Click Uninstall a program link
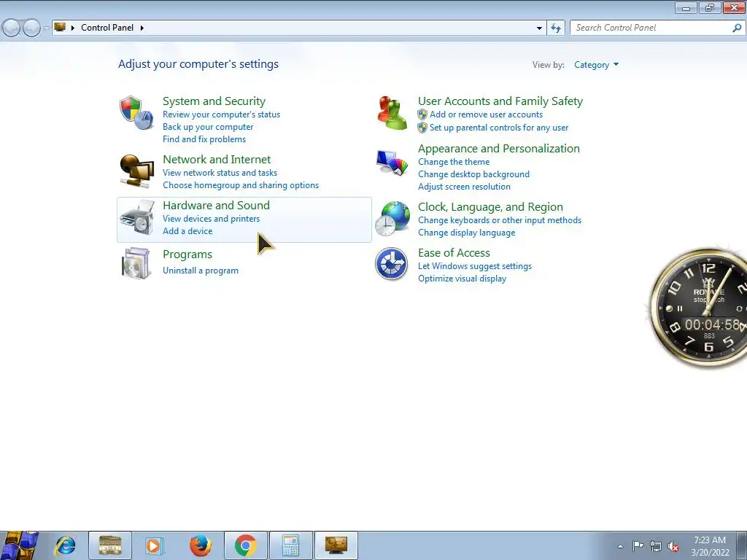Image resolution: width=747 pixels, height=560 pixels. 200,271
